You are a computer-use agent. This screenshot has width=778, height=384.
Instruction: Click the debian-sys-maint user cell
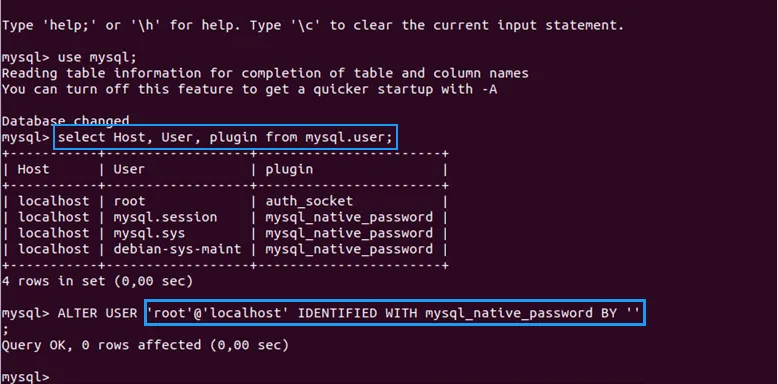177,249
